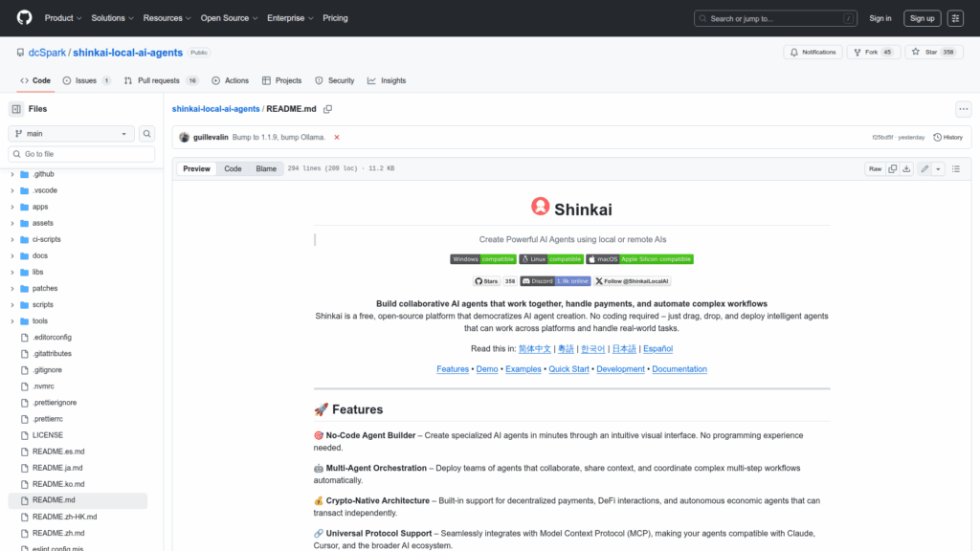Open edit file options dropdown arrow
Viewport: 980px width, 551px height.
(938, 168)
